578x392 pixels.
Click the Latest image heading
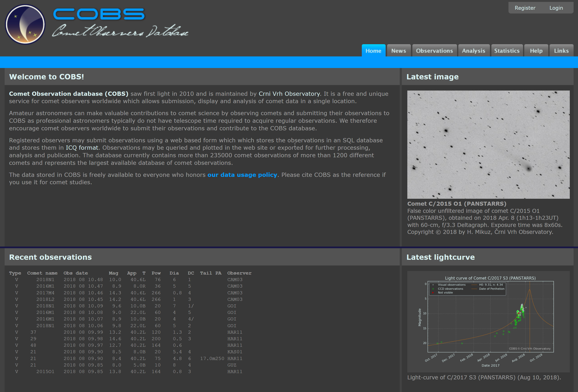coord(432,77)
